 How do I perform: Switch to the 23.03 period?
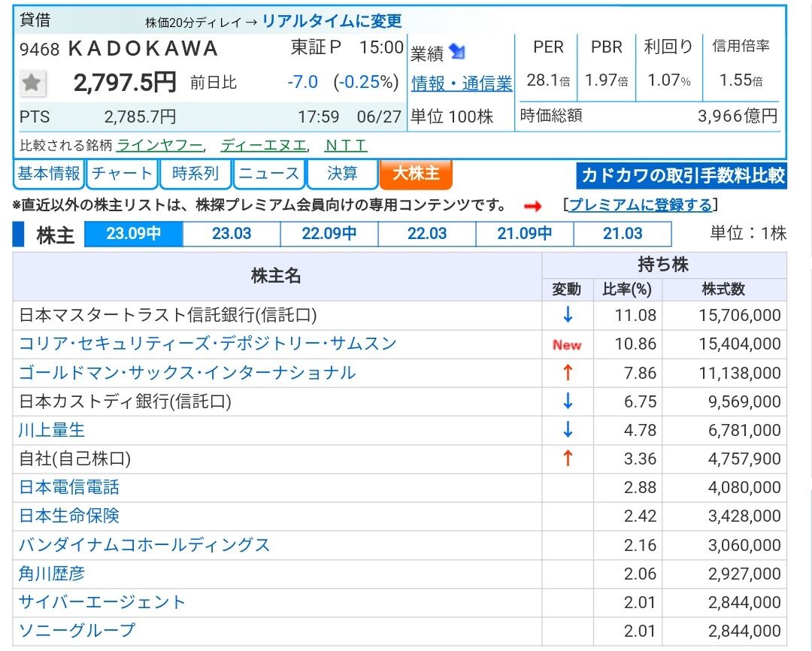point(232,234)
